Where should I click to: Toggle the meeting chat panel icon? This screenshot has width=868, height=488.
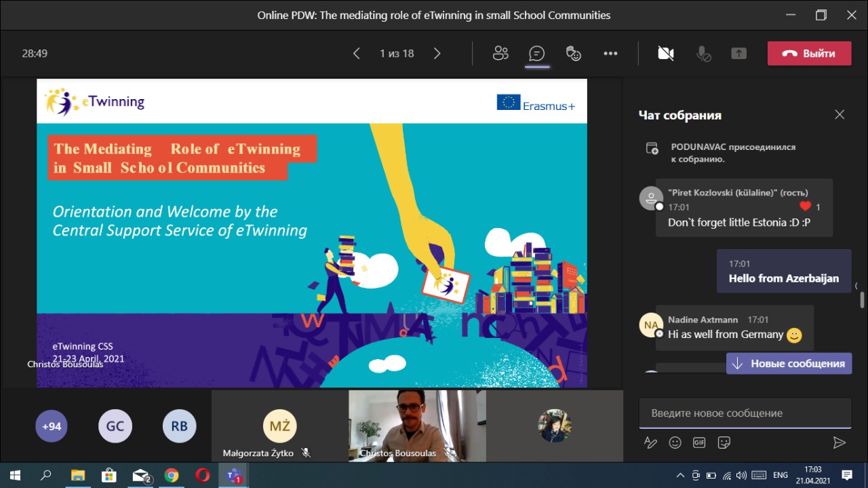point(537,54)
